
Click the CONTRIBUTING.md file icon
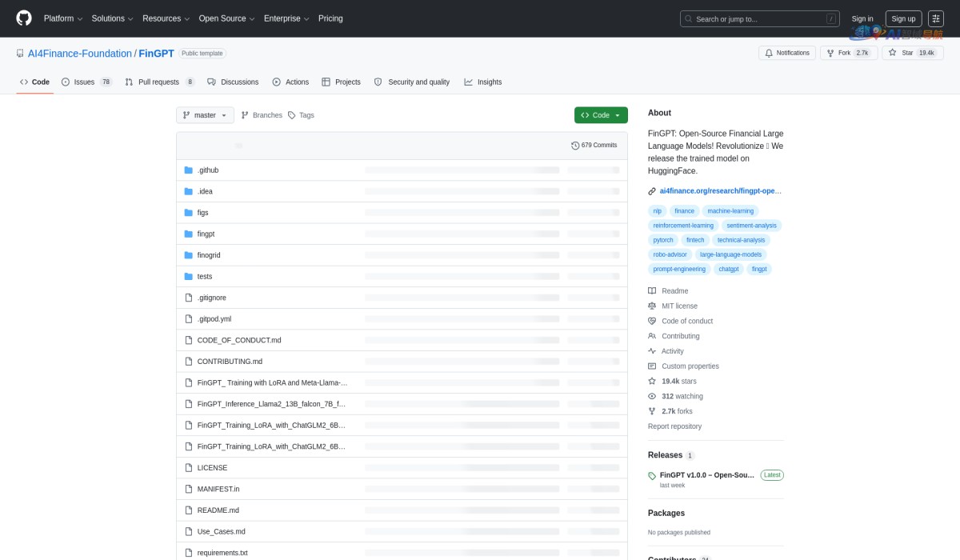(x=189, y=362)
